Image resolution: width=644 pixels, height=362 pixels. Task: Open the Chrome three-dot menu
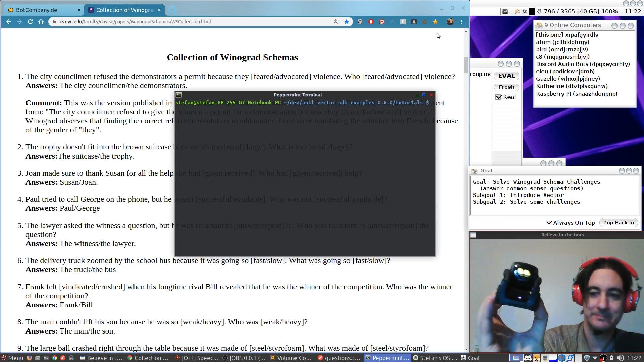(x=462, y=22)
